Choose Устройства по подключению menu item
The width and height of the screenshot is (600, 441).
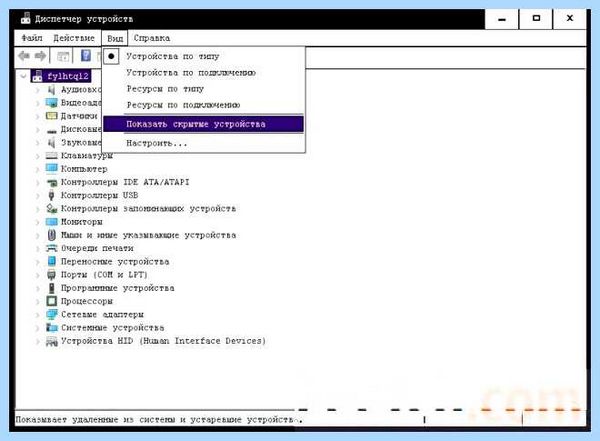click(x=204, y=72)
